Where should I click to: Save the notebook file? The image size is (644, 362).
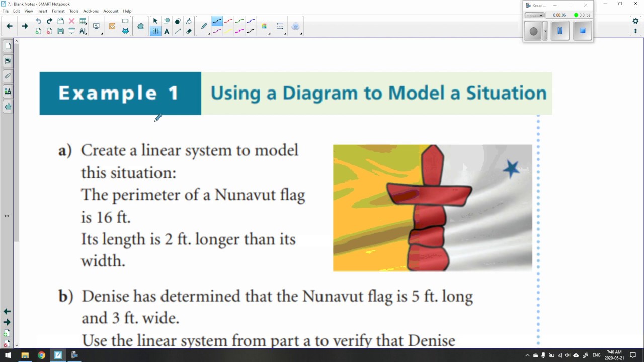[x=60, y=31]
